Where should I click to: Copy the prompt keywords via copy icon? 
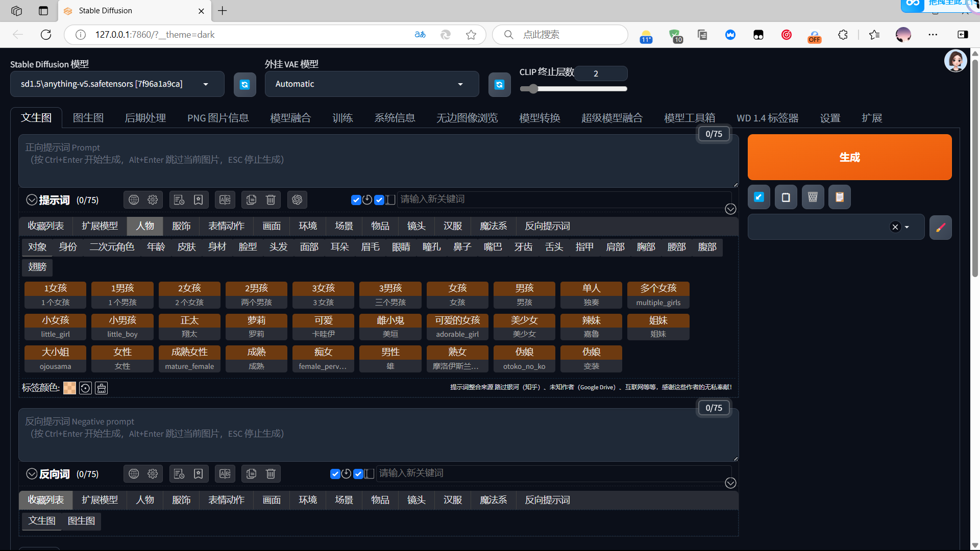251,200
